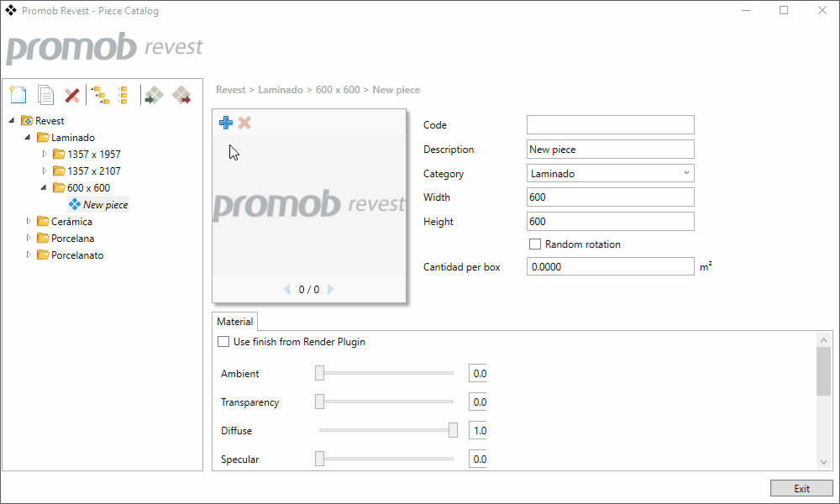Check Use finish from Render Plugin

point(223,342)
